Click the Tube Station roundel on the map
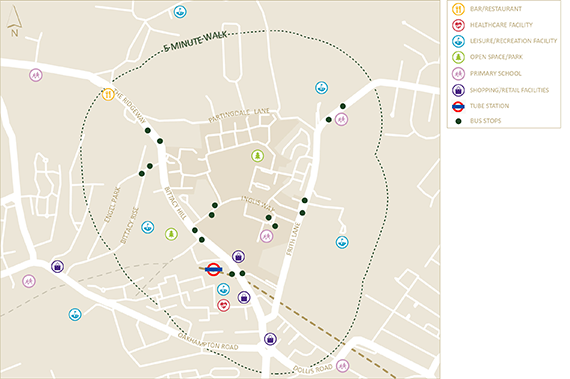Screen dimensions: 570x379 213,269
